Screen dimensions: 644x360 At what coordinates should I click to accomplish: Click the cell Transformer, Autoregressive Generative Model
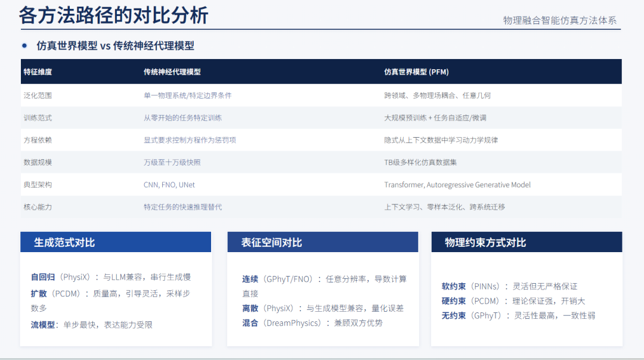457,185
